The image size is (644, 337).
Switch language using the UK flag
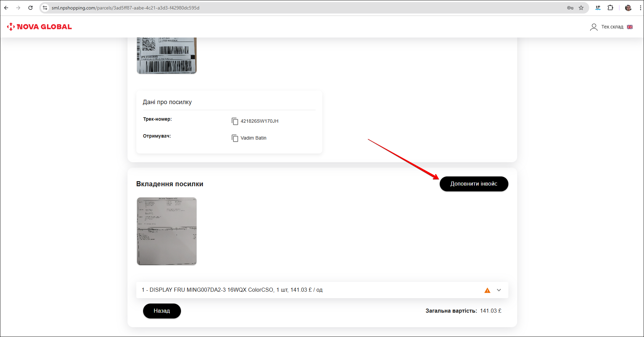(x=630, y=27)
